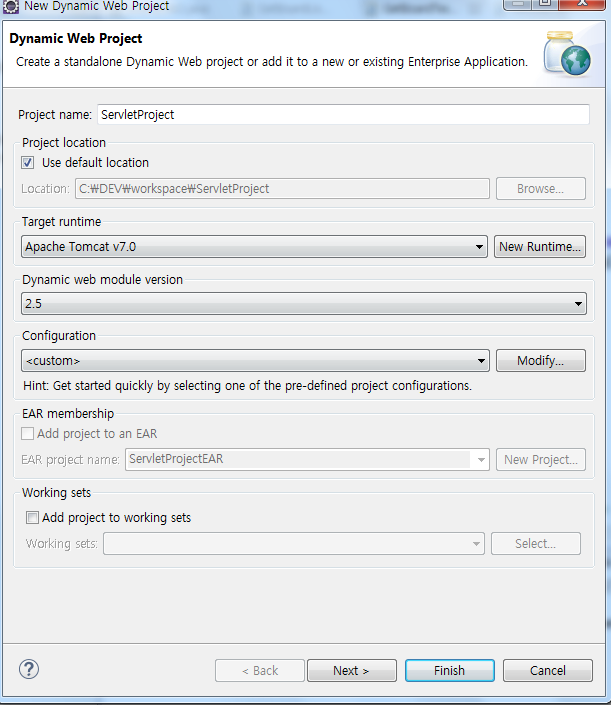
Task: Click the Eclipse icon in the title bar
Action: tap(11, 6)
